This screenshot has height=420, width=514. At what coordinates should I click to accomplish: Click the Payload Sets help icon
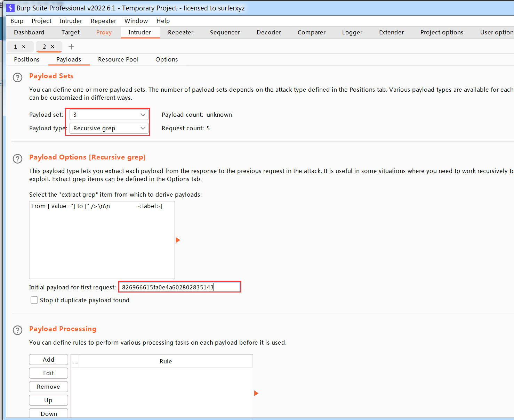17,77
